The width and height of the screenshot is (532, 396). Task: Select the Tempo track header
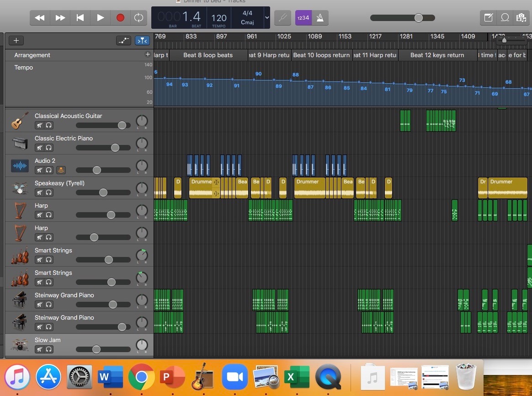[24, 67]
